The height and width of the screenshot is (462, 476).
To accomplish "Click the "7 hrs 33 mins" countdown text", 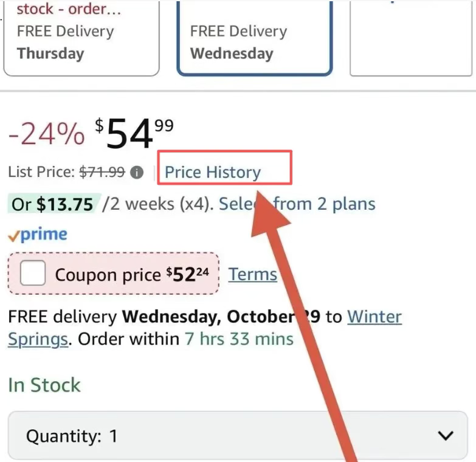I will 239,339.
